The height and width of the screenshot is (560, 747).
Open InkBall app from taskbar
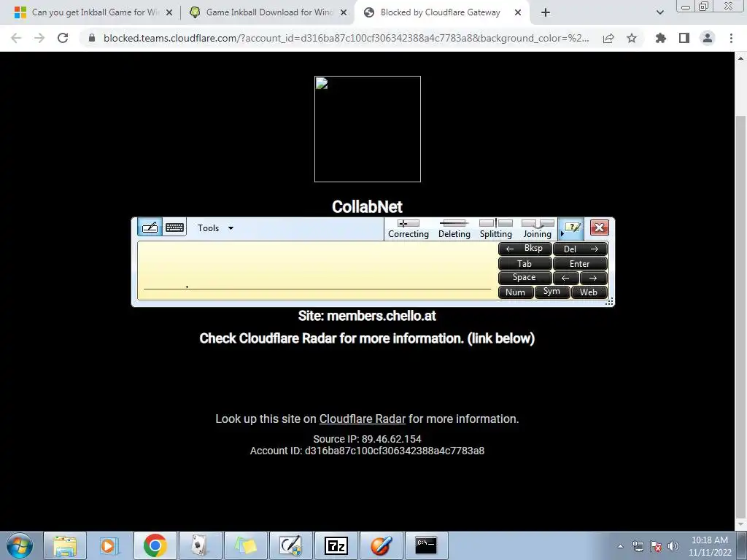coord(381,545)
